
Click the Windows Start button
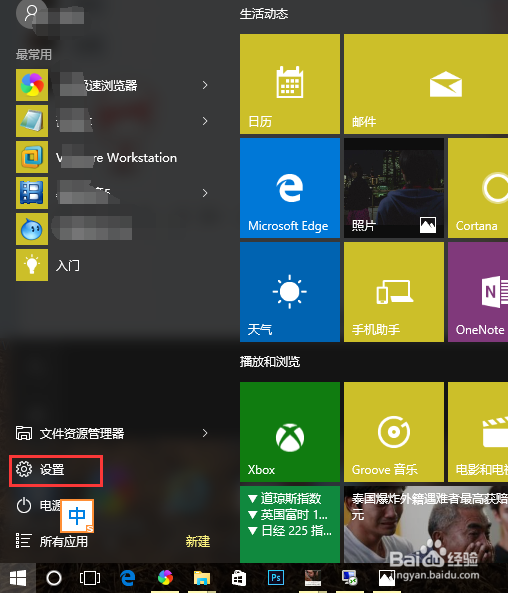click(18, 578)
